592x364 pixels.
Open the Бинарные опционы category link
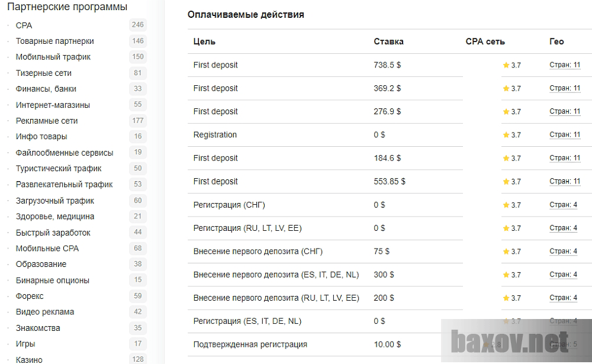[x=52, y=280]
